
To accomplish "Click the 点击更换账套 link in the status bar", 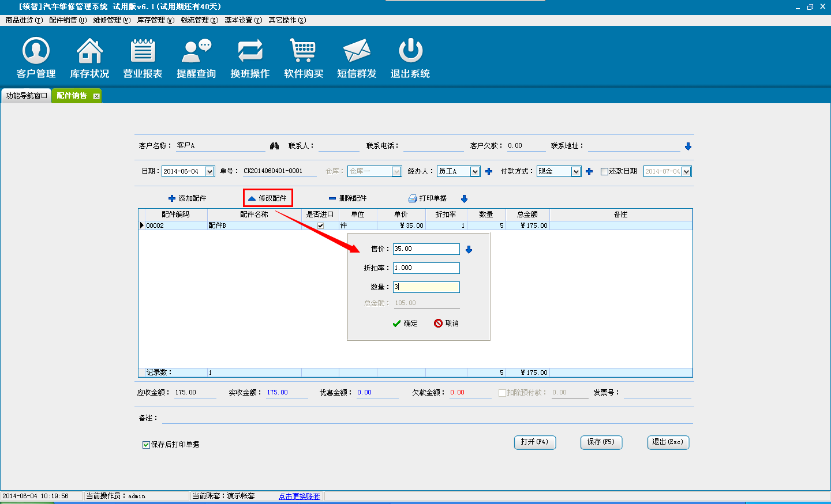I will pyautogui.click(x=299, y=497).
